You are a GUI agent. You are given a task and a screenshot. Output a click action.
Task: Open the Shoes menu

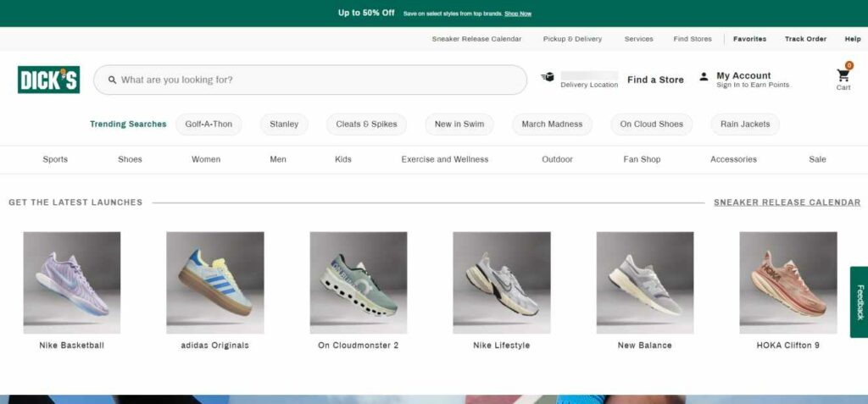point(130,159)
